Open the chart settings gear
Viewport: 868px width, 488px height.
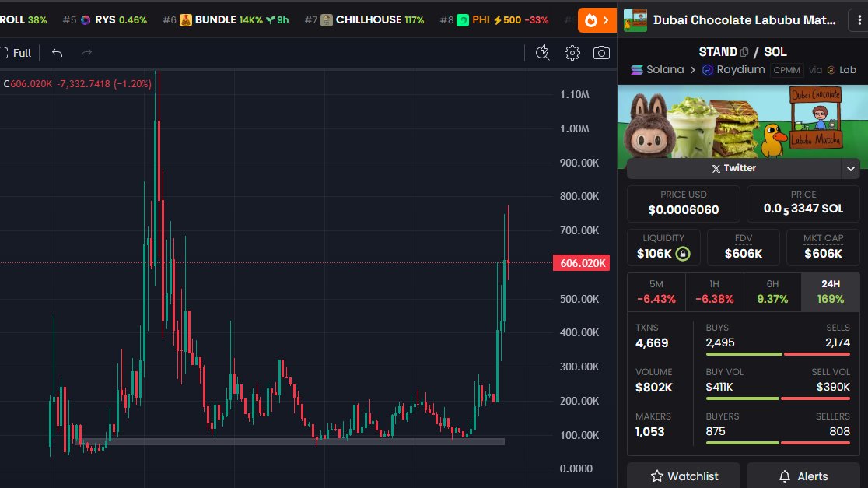coord(572,53)
